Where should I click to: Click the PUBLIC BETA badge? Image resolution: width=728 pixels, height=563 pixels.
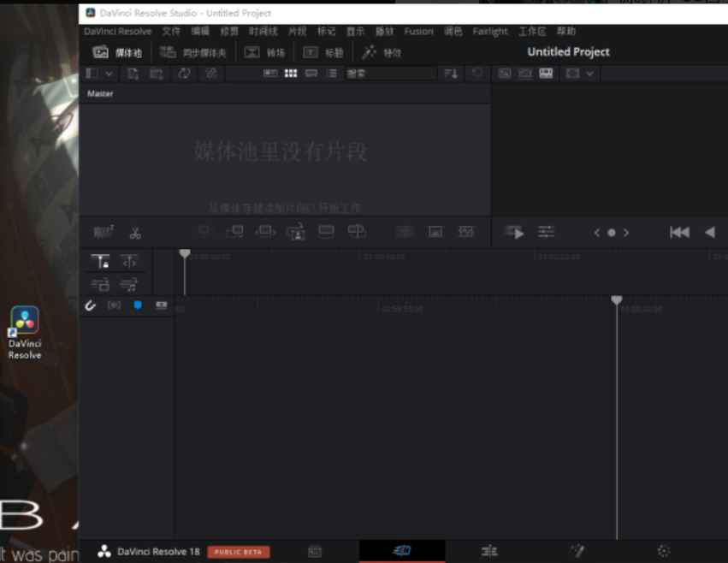pyautogui.click(x=239, y=551)
